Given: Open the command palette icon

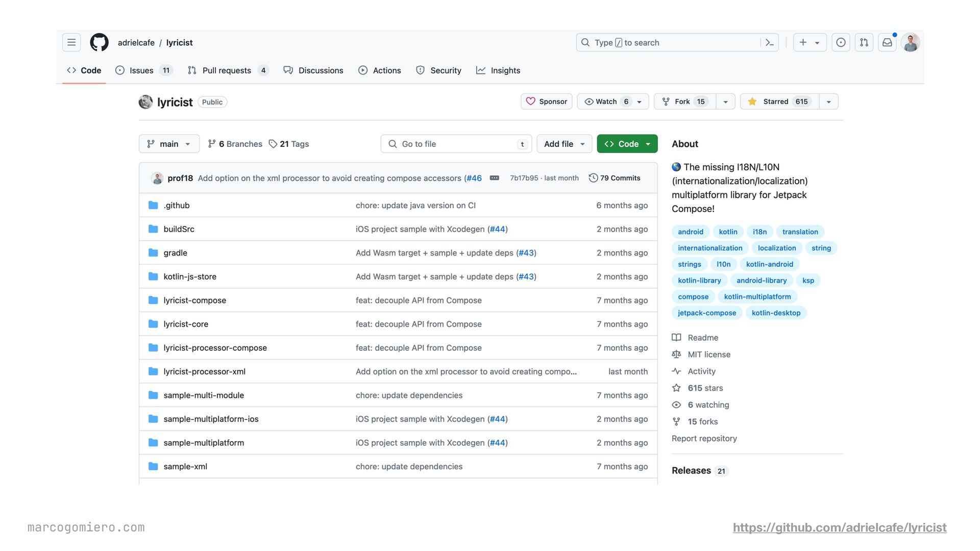Looking at the screenshot, I should (x=770, y=43).
